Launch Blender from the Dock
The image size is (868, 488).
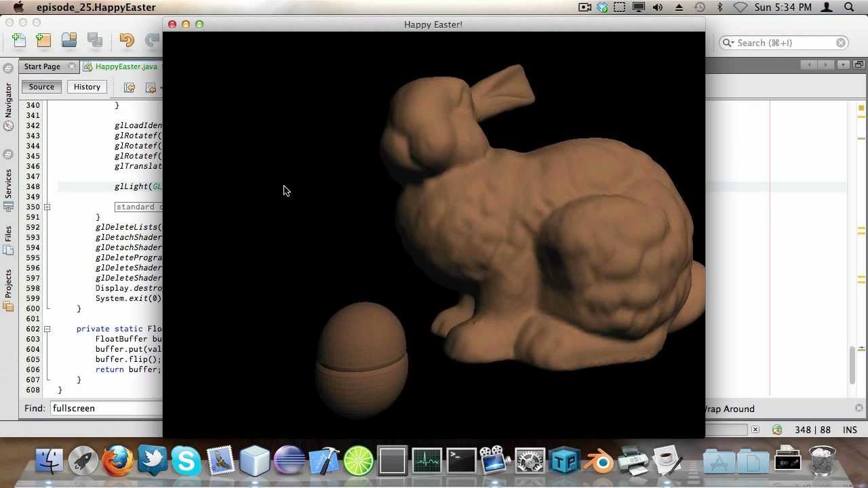tap(599, 461)
